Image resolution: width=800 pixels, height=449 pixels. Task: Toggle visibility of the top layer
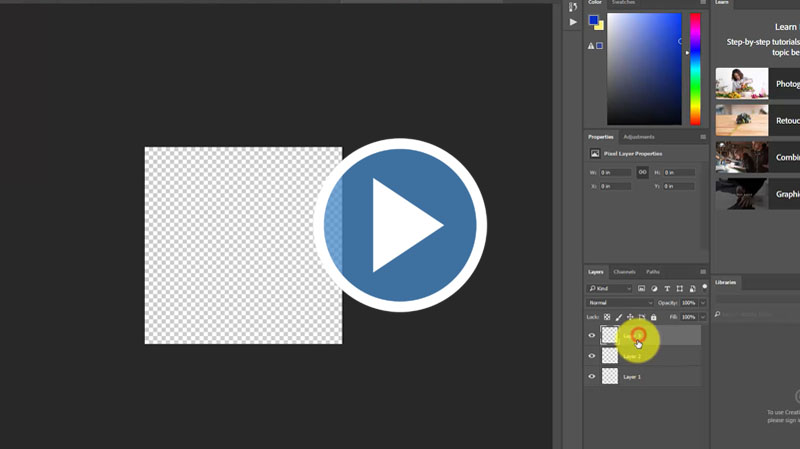592,336
